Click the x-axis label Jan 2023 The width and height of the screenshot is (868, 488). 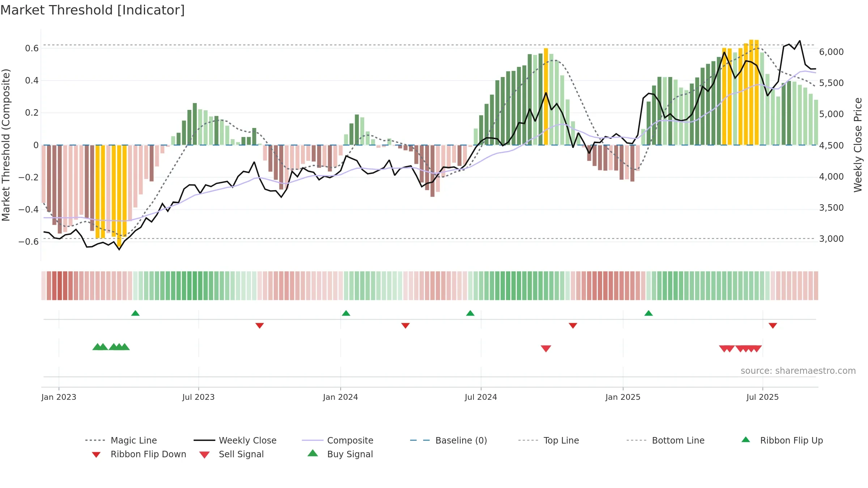click(59, 397)
